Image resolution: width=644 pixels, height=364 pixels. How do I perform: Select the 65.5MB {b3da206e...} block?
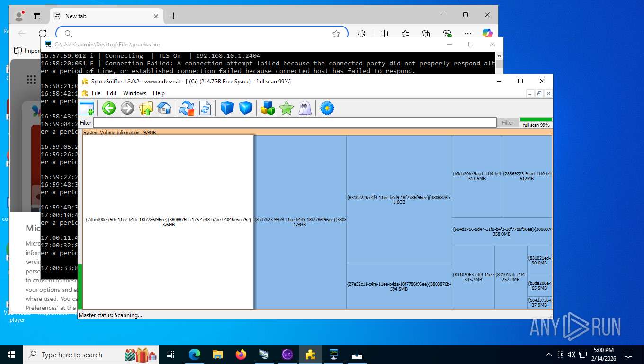tap(539, 286)
